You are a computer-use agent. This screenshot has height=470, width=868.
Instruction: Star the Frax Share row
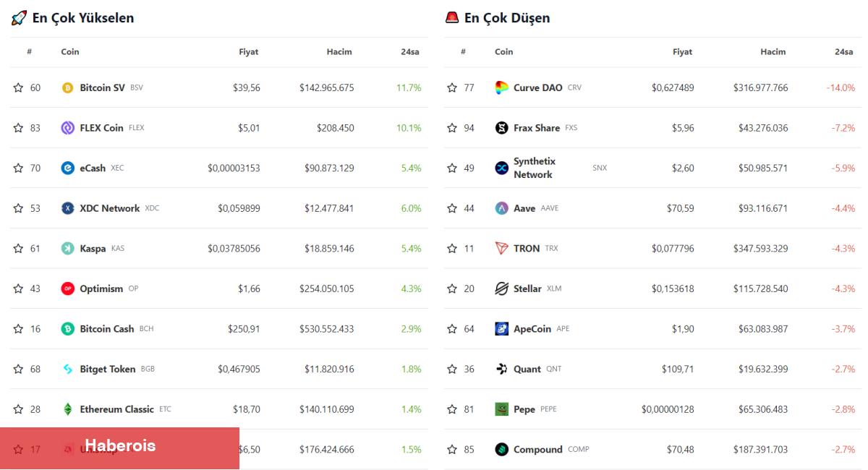point(452,128)
